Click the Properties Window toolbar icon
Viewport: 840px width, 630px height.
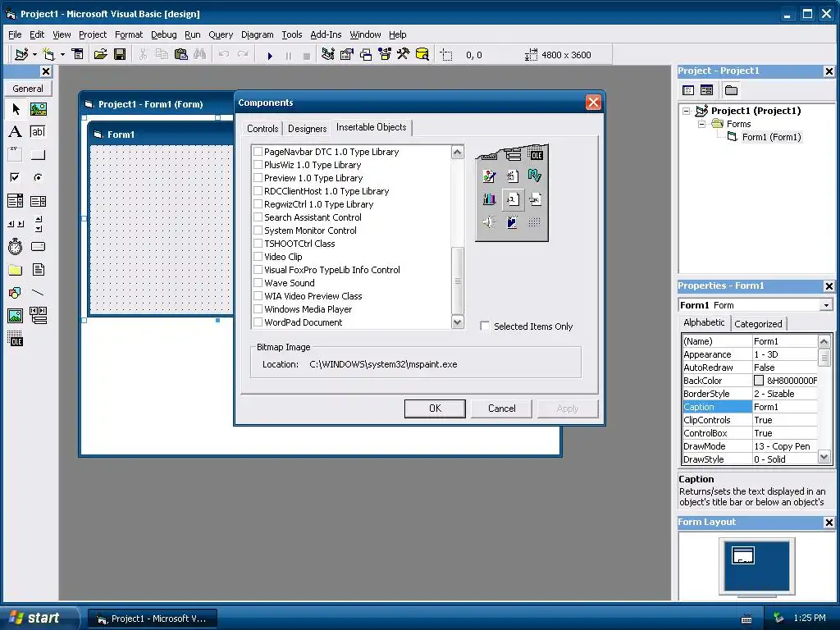point(347,54)
